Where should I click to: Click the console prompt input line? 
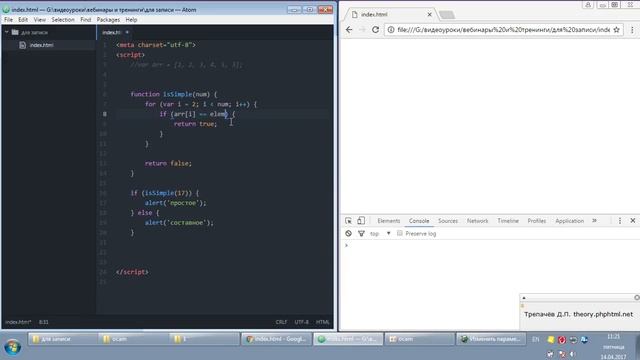[490, 245]
